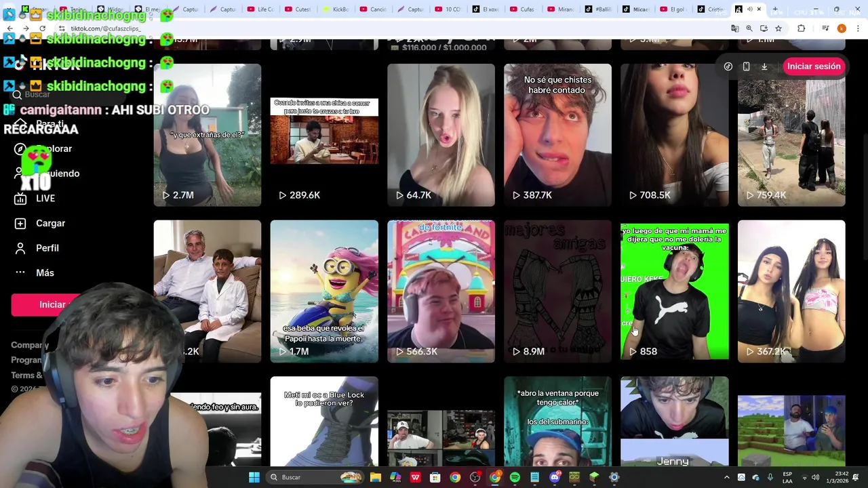868x488 pixels.
Task: Open Microsoft 365 from the taskbar
Action: coord(395,477)
